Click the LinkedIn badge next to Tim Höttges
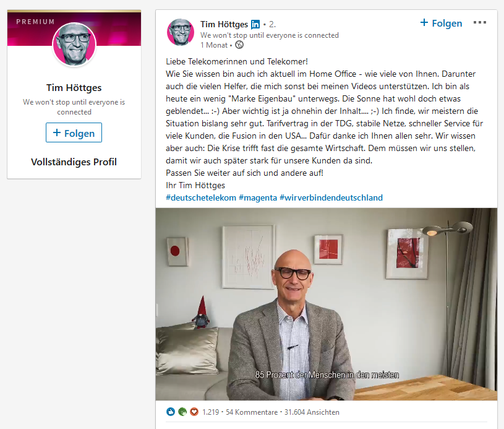The image size is (504, 429). pyautogui.click(x=255, y=25)
